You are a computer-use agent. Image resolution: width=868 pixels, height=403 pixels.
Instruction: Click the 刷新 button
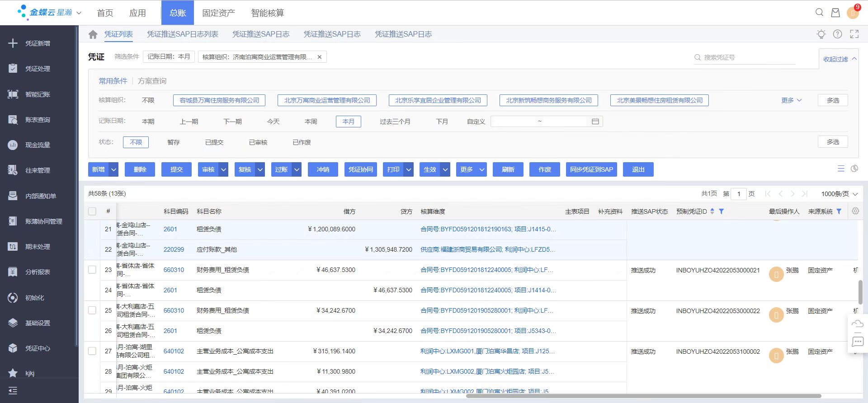508,169
